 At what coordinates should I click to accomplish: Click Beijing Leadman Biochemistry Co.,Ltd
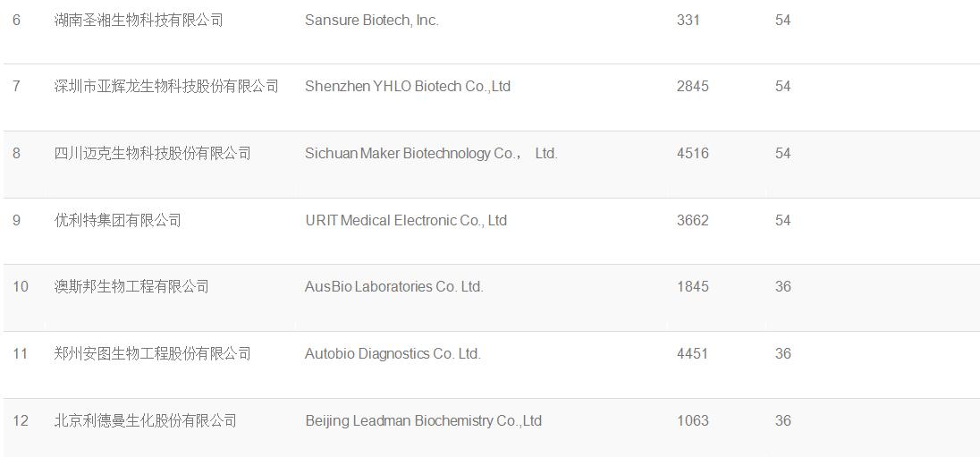click(423, 420)
